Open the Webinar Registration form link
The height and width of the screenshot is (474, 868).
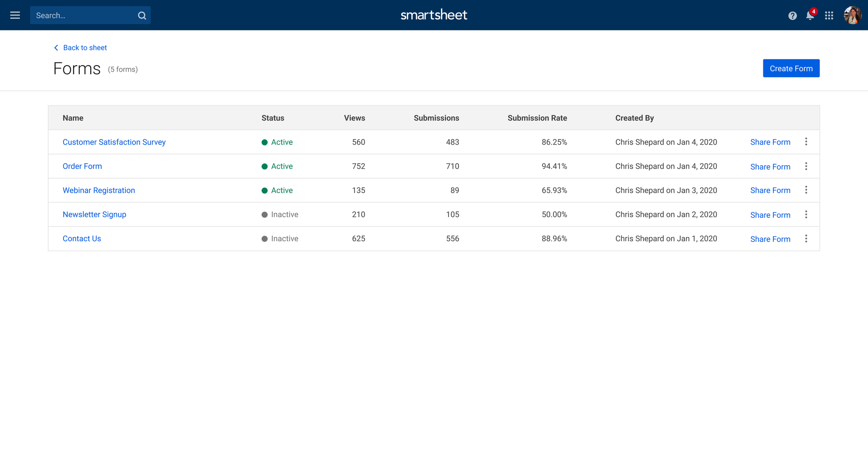coord(99,191)
